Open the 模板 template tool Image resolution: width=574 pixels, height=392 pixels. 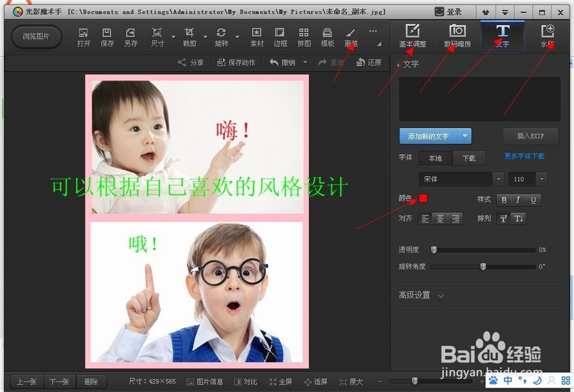tap(327, 37)
